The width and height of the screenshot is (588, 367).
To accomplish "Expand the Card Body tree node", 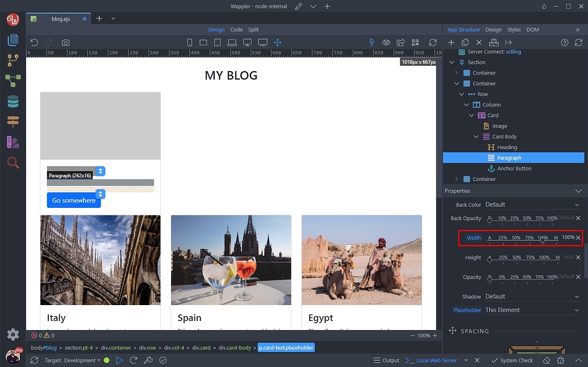I will (x=477, y=136).
